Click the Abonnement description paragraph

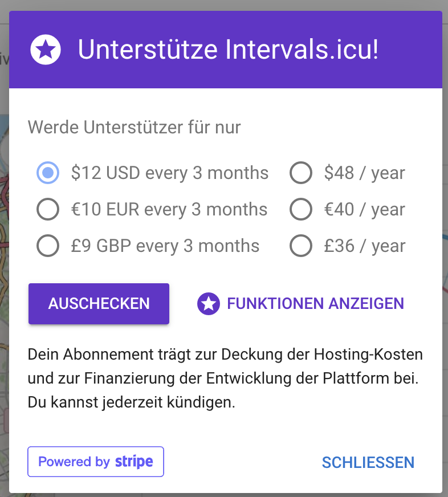(x=225, y=378)
